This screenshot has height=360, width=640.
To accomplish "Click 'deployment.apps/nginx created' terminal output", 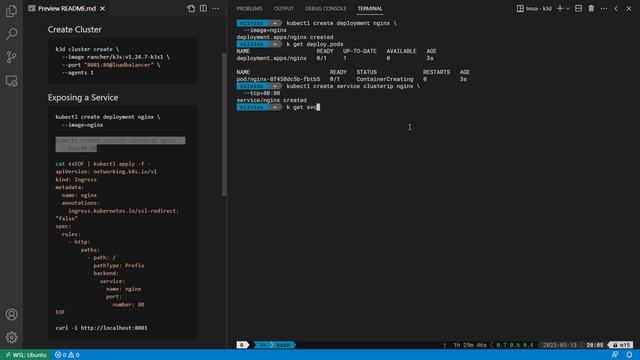I will click(285, 37).
